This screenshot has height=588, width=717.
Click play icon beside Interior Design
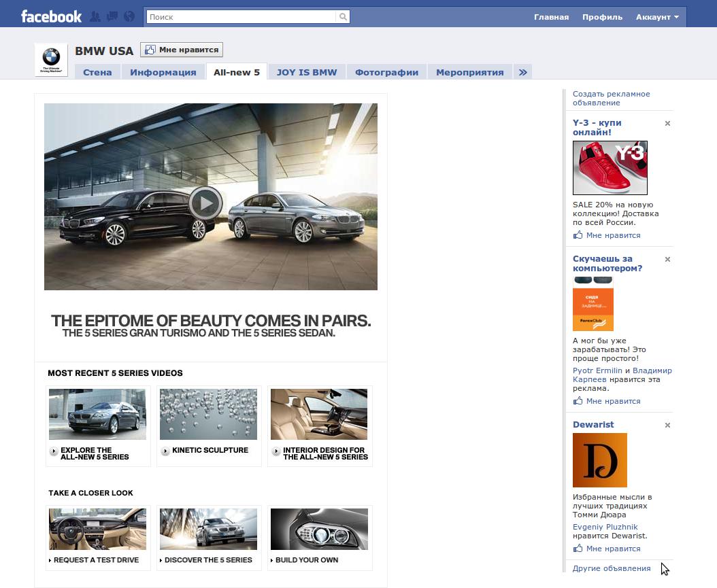276,451
